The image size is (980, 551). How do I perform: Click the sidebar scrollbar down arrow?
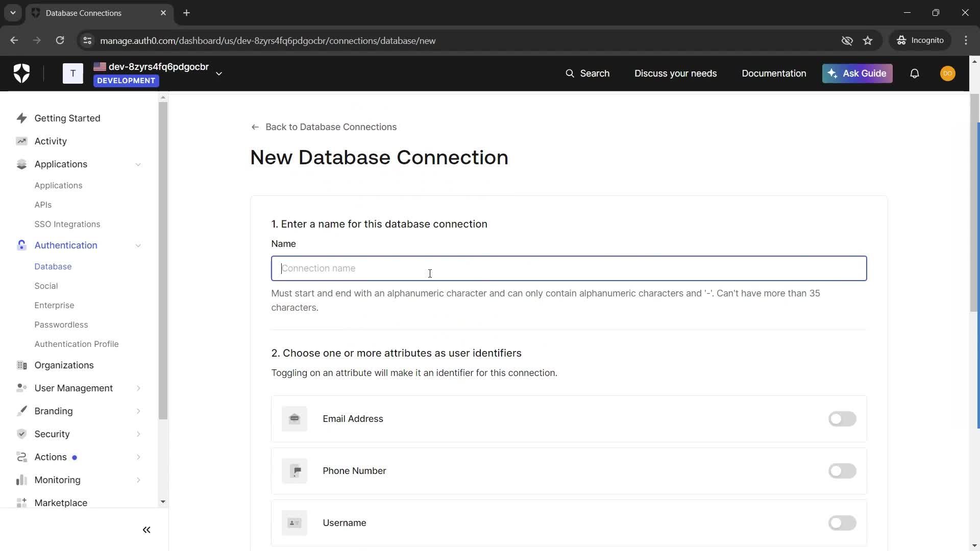click(x=163, y=502)
